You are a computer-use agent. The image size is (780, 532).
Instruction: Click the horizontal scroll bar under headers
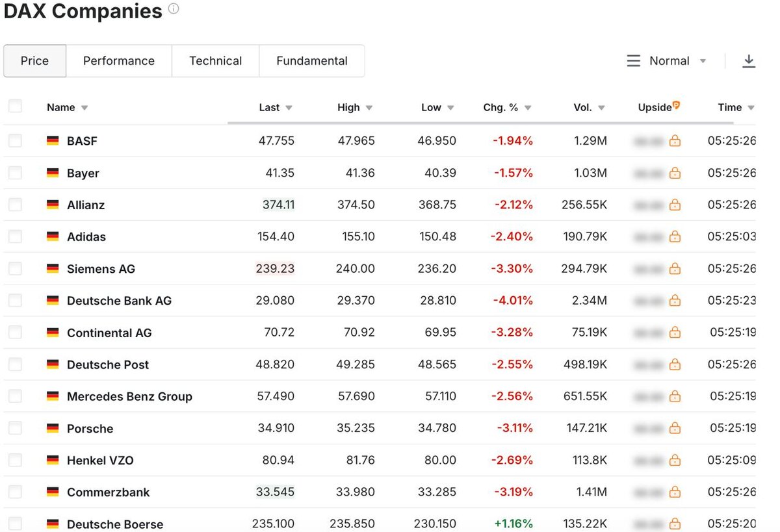tap(481, 123)
